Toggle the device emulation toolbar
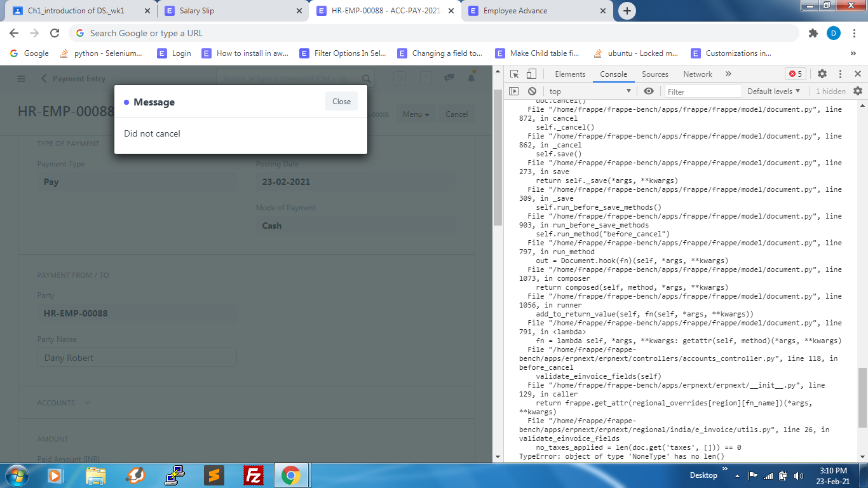Image resolution: width=868 pixels, height=488 pixels. point(532,74)
